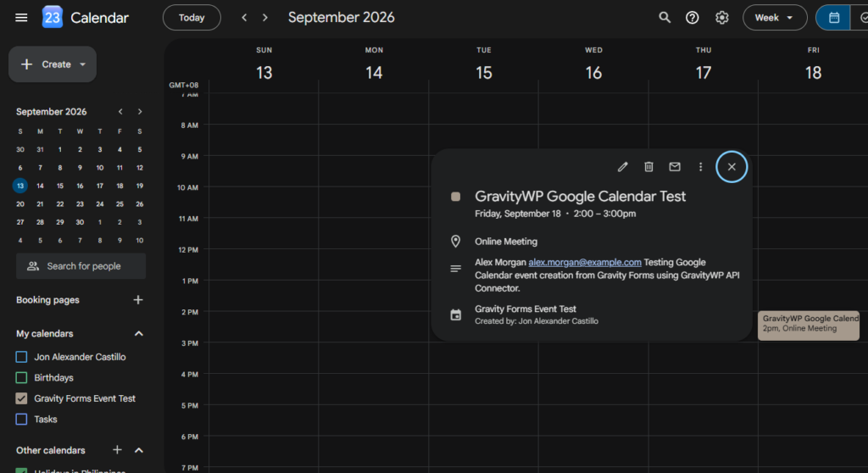
Task: Open event options three-dot menu
Action: coord(700,167)
